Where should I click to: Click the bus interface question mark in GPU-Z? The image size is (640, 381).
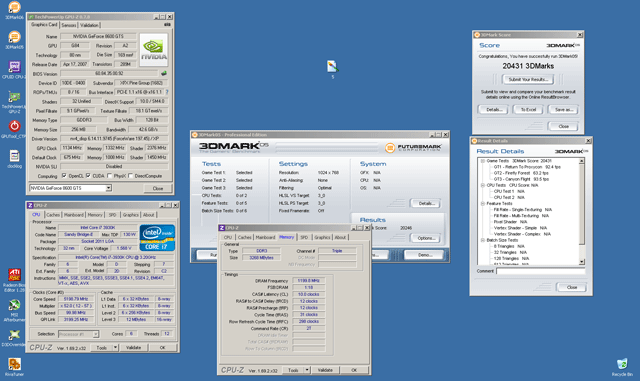click(167, 92)
